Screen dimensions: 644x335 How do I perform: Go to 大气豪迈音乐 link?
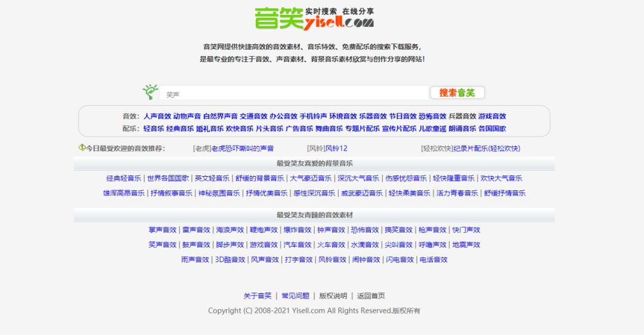coord(311,178)
